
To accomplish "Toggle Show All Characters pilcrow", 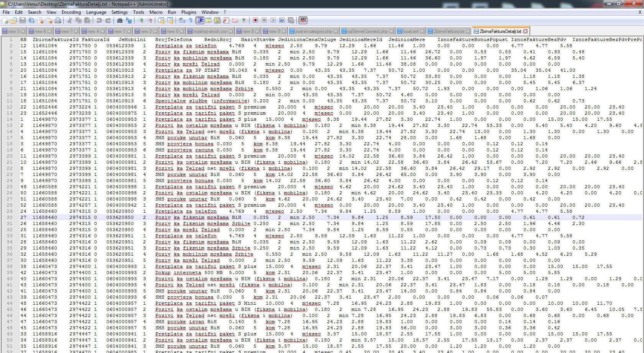I will pyautogui.click(x=191, y=20).
